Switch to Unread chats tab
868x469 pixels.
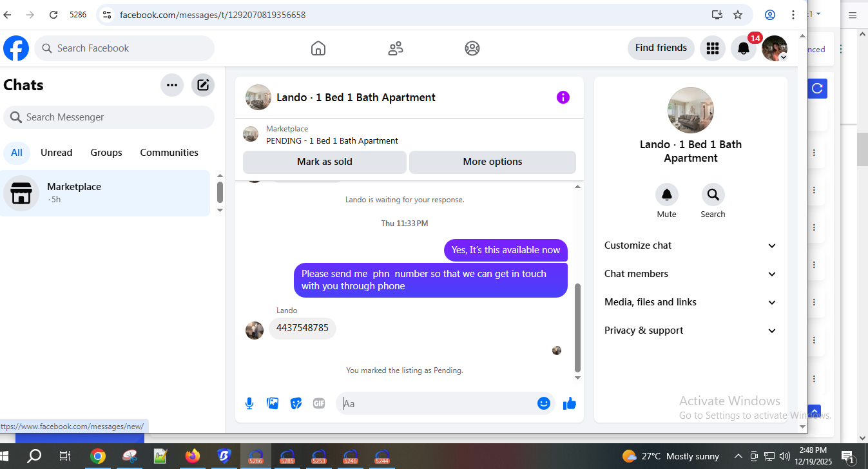[x=57, y=153]
